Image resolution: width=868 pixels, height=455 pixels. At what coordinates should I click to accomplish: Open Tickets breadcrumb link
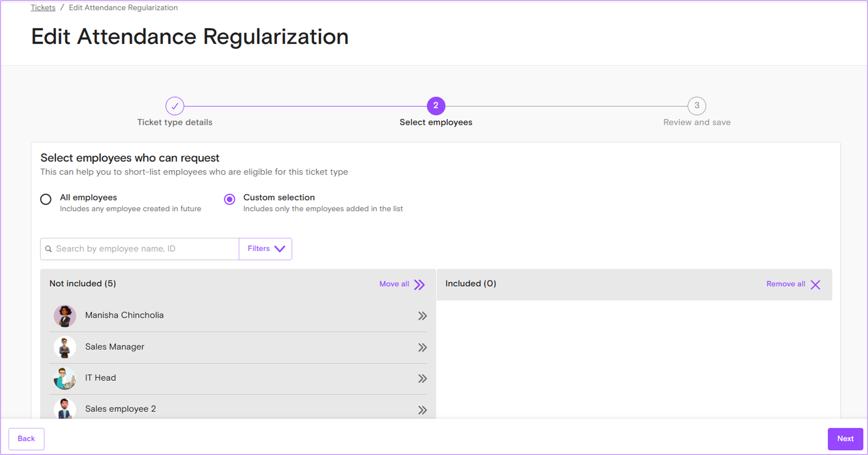43,8
